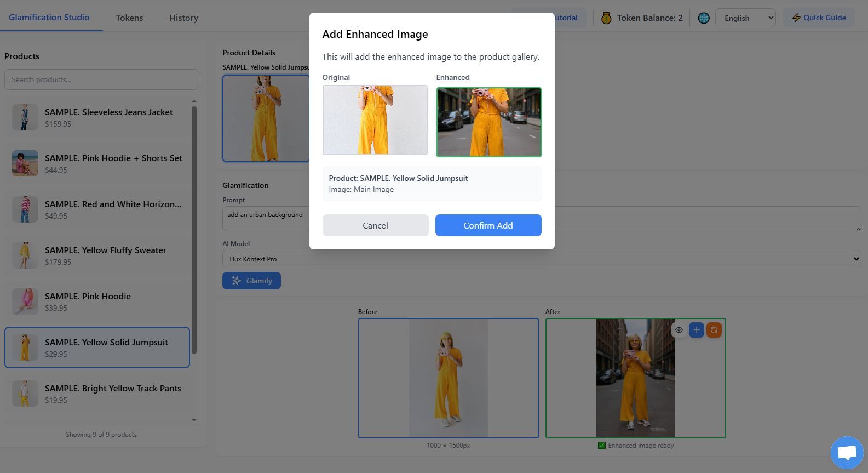Click the eye preview icon on After image
Viewport: 868px width, 473px height.
click(679, 330)
